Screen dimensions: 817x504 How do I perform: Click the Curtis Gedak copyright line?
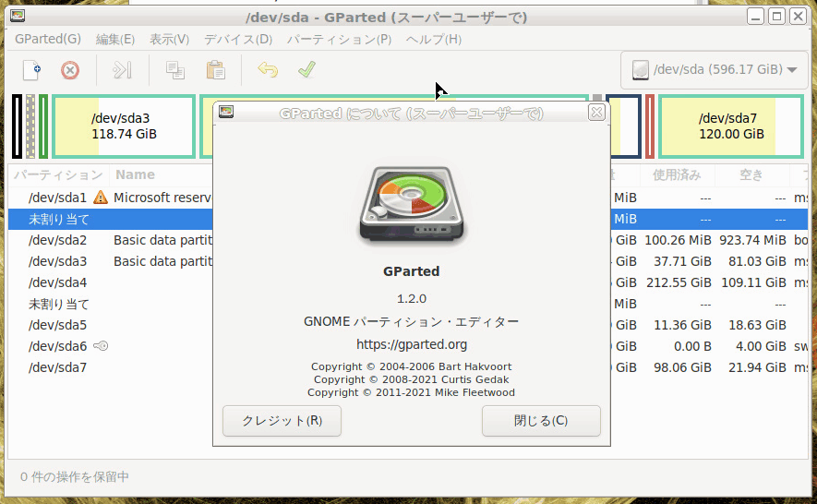pyautogui.click(x=411, y=379)
